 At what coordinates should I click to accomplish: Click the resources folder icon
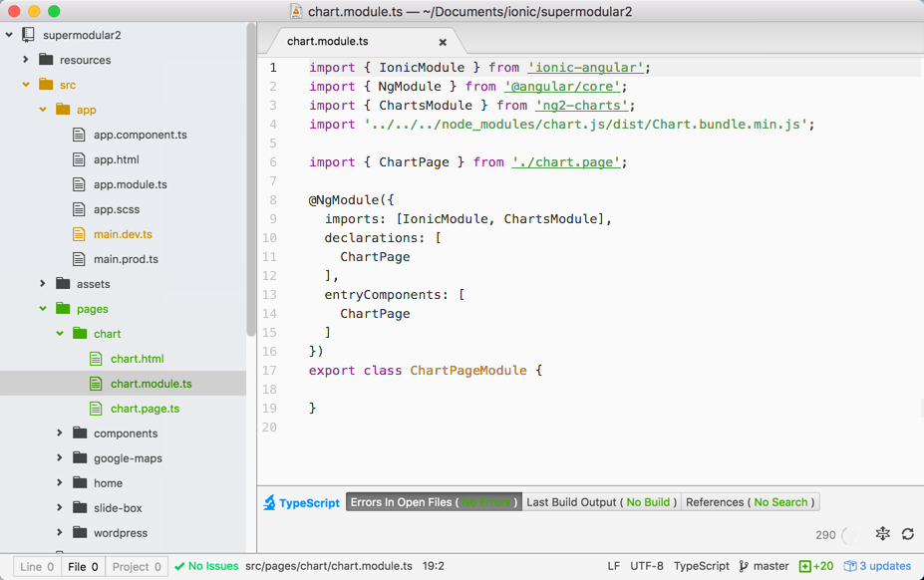(x=46, y=60)
